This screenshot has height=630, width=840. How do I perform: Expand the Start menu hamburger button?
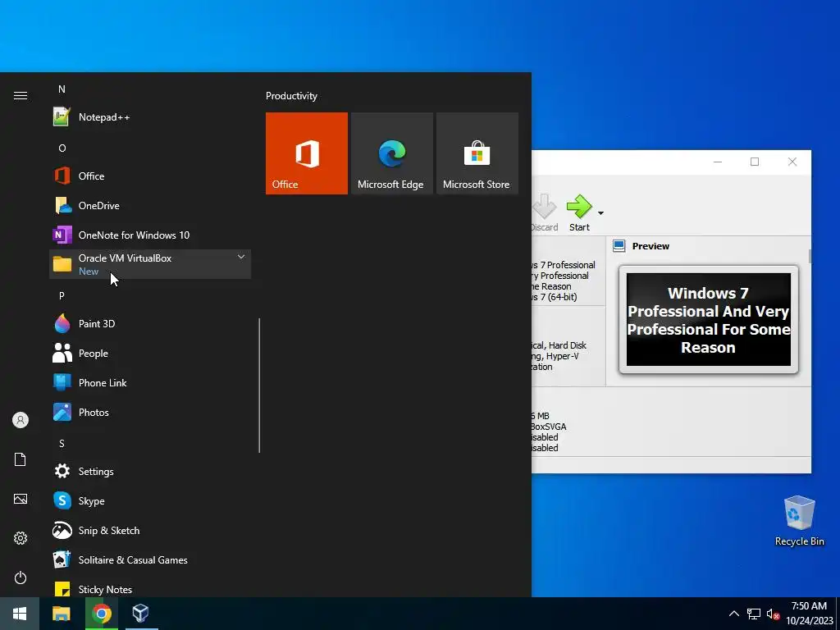[21, 95]
